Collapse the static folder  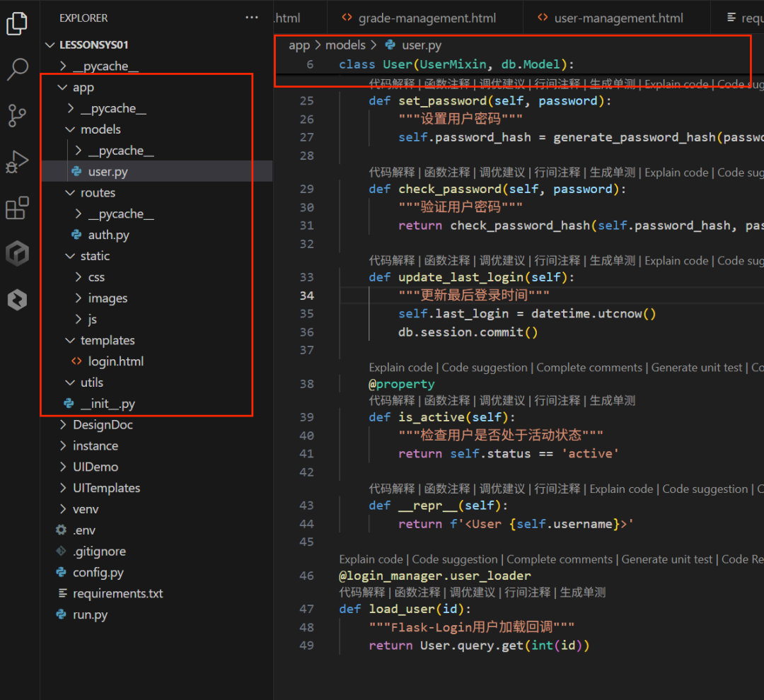click(x=71, y=256)
